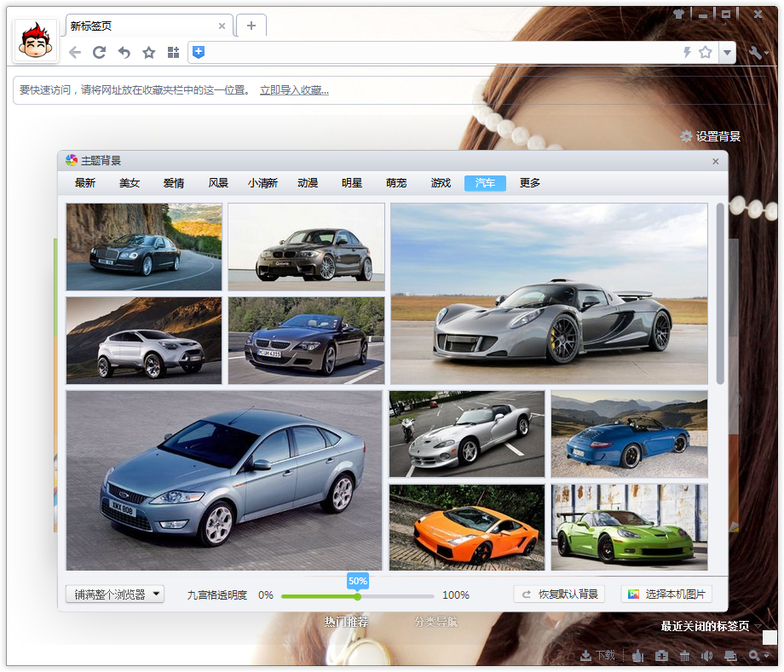784x672 pixels.
Task: Choose the large blue Ford sedan thumbnail
Action: click(x=224, y=480)
